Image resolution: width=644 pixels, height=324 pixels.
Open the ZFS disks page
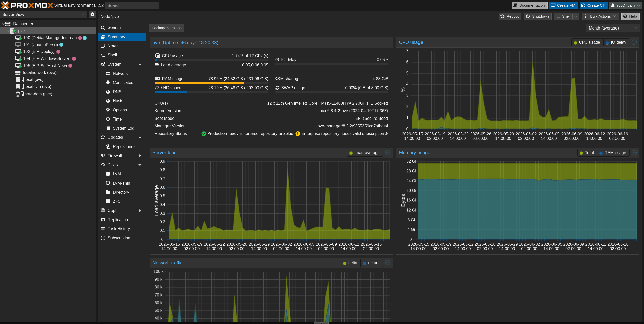122,201
